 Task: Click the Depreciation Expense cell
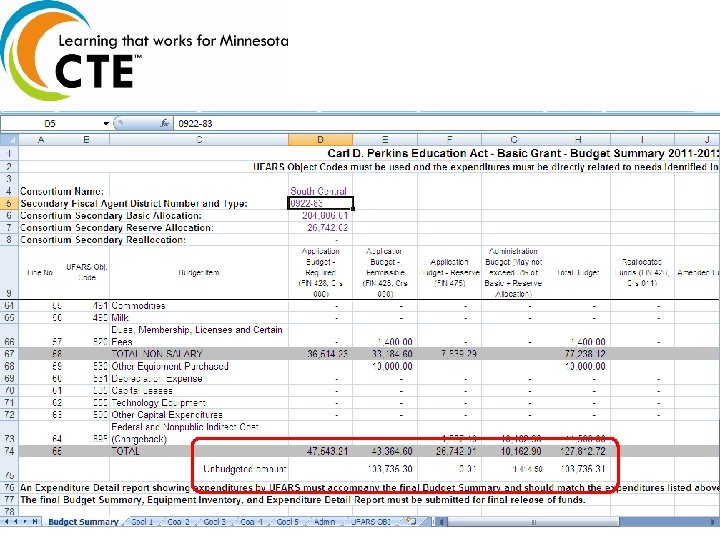[x=199, y=379]
